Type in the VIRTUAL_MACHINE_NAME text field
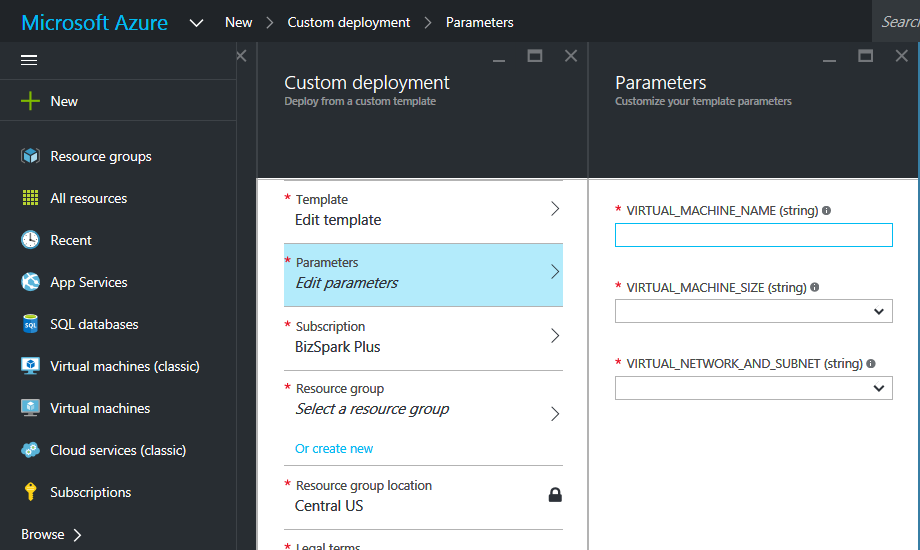 [753, 235]
